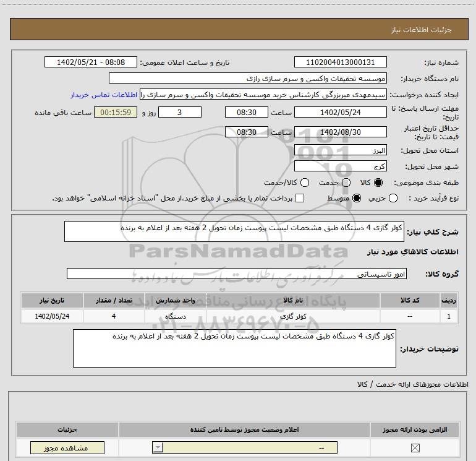The image size is (476, 461).
Task: Choose the جزیی purchase process option
Action: pyautogui.click(x=393, y=198)
